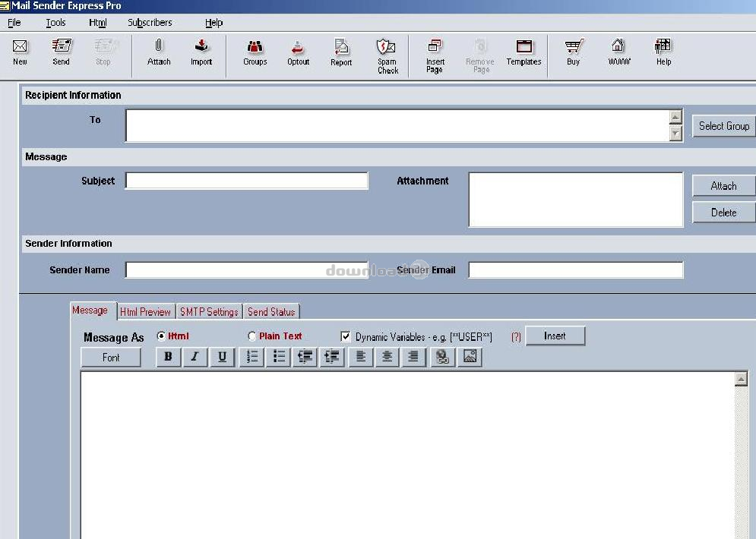Viewport: 756px width, 539px height.
Task: Click the Stop toolbar icon
Action: (103, 52)
